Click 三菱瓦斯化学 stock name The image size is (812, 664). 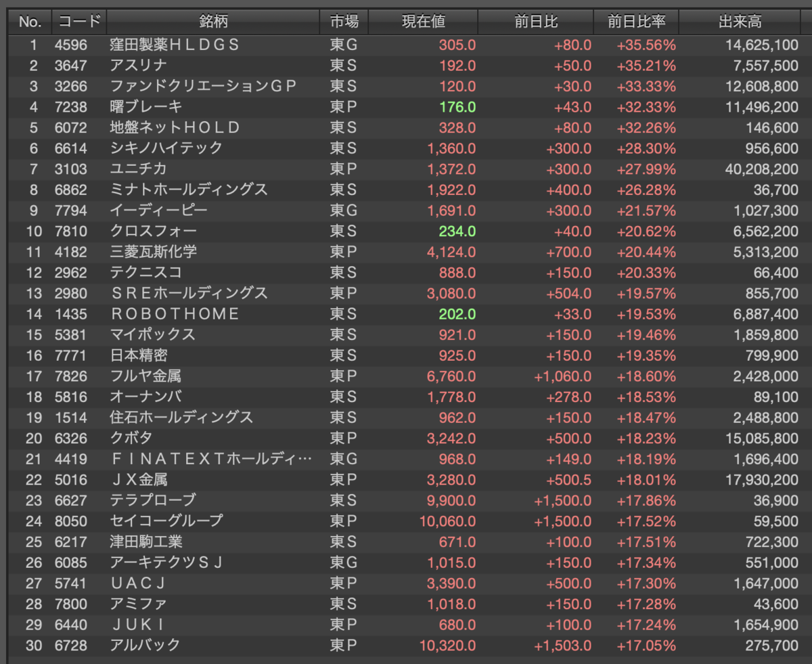point(154,252)
